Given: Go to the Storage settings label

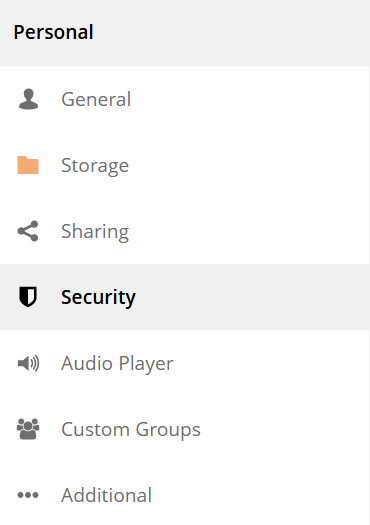Looking at the screenshot, I should click(95, 166).
